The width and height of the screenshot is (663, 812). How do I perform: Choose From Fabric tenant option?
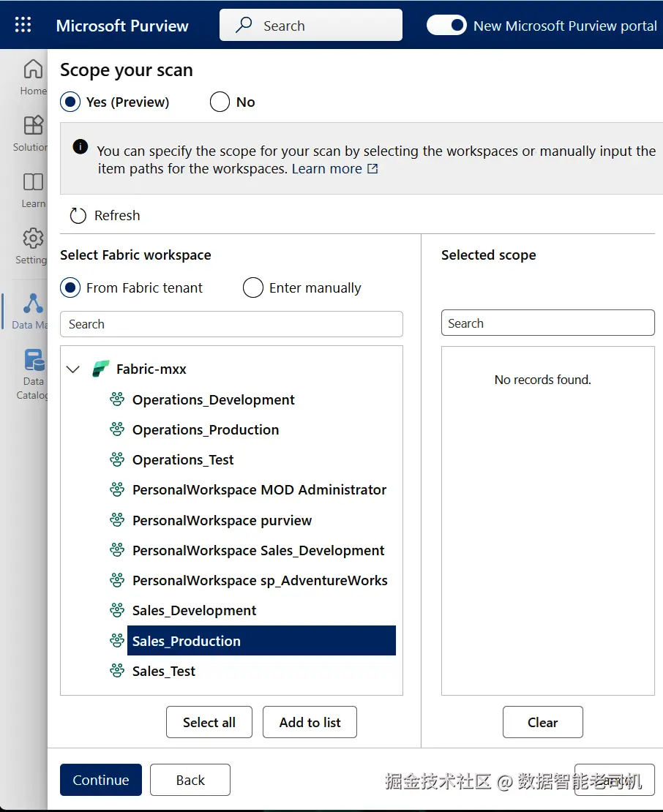pos(70,287)
